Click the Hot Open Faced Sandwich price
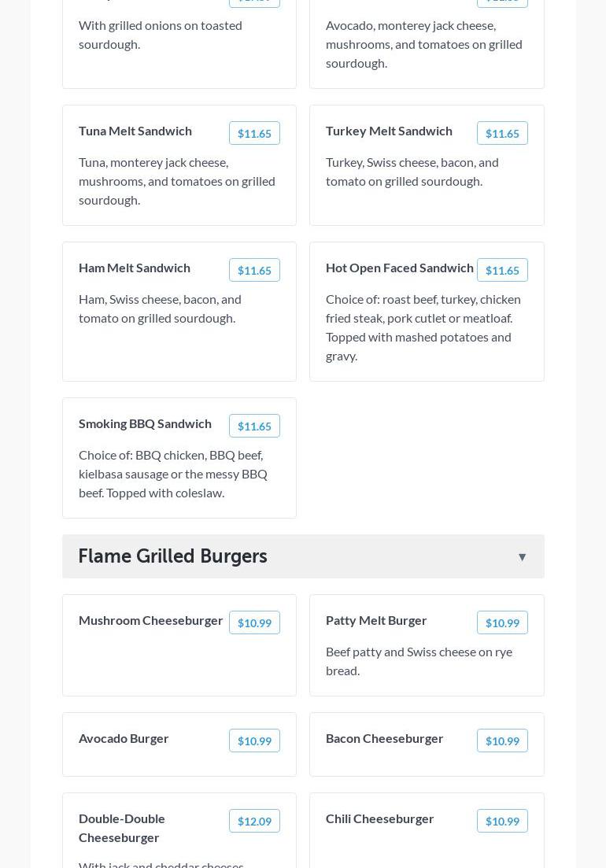Screen dimensions: 606x868 tap(502, 271)
